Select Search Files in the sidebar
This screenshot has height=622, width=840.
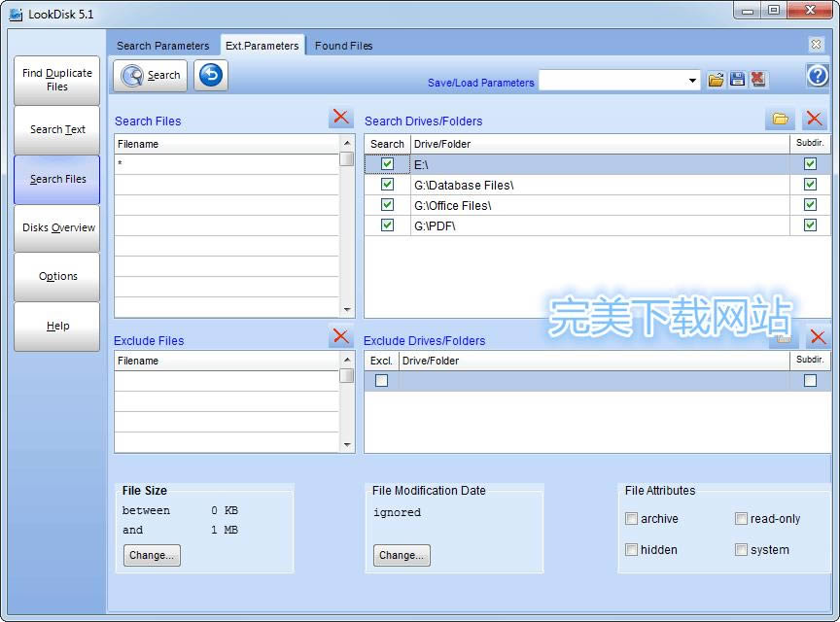click(x=56, y=180)
